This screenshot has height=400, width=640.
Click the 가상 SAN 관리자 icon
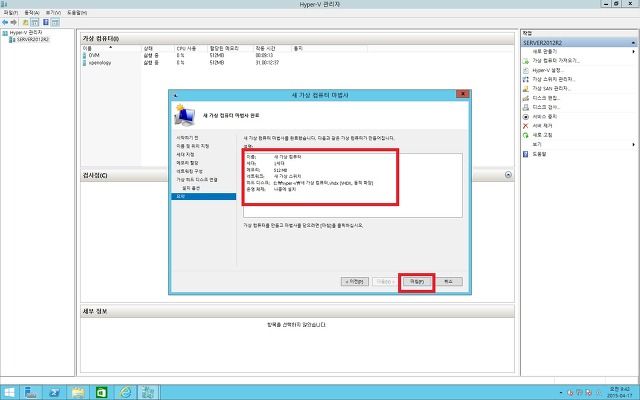coord(526,89)
